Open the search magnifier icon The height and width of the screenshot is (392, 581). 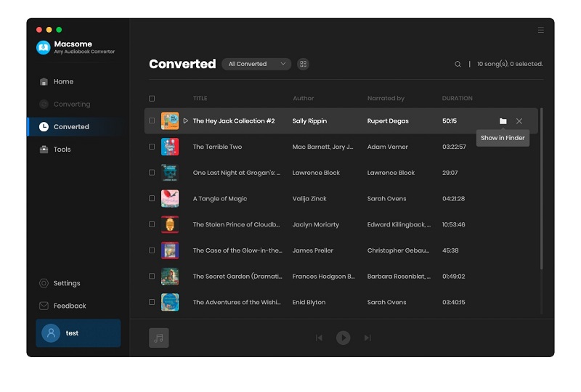click(x=458, y=64)
